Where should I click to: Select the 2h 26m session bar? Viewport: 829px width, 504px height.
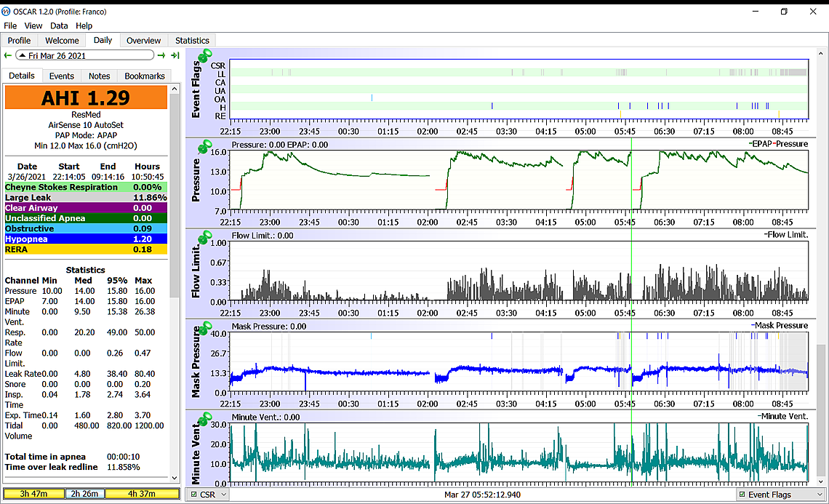coord(84,494)
